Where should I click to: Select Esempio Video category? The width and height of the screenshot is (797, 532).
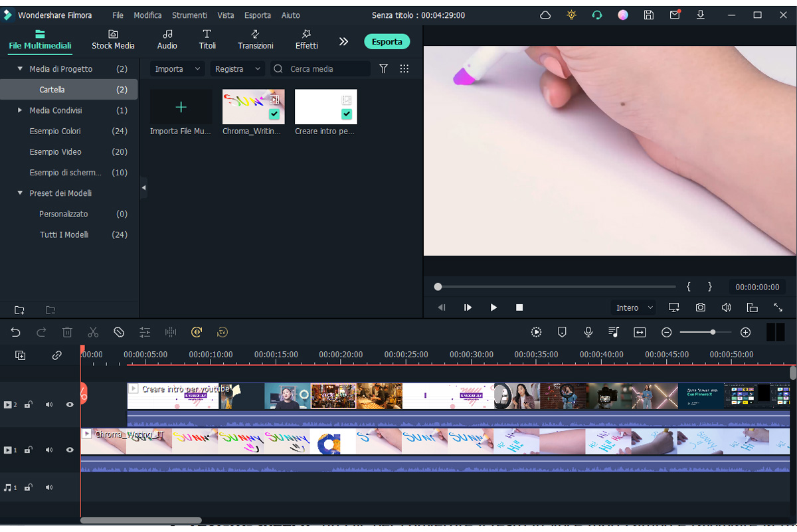coord(55,152)
